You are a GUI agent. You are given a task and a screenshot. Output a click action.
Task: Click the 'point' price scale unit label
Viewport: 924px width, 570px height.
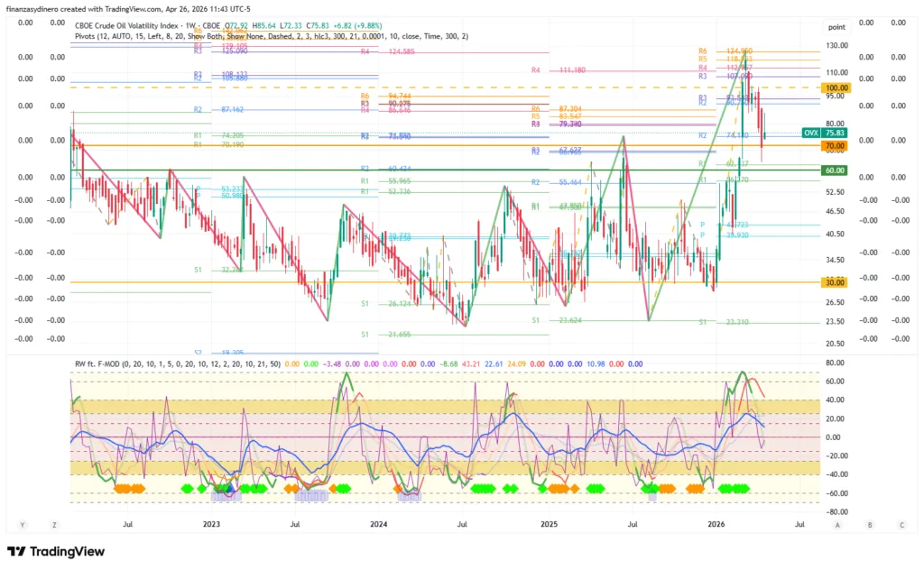pos(836,27)
